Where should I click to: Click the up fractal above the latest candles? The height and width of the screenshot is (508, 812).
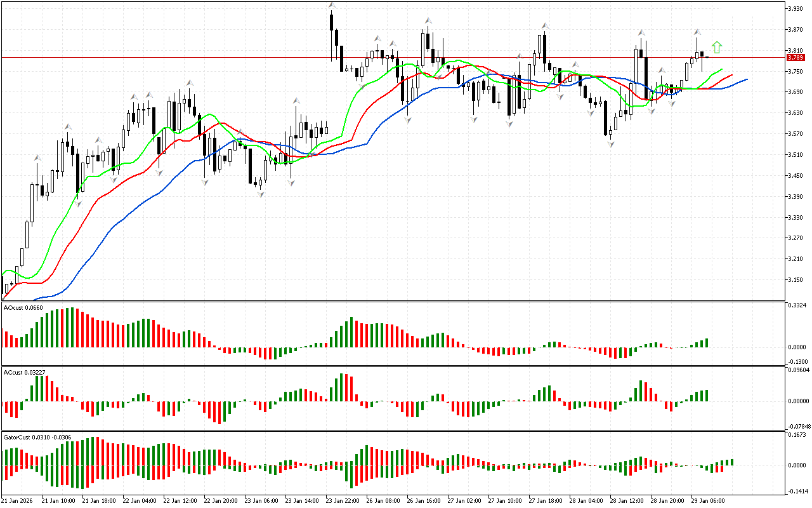[x=697, y=31]
